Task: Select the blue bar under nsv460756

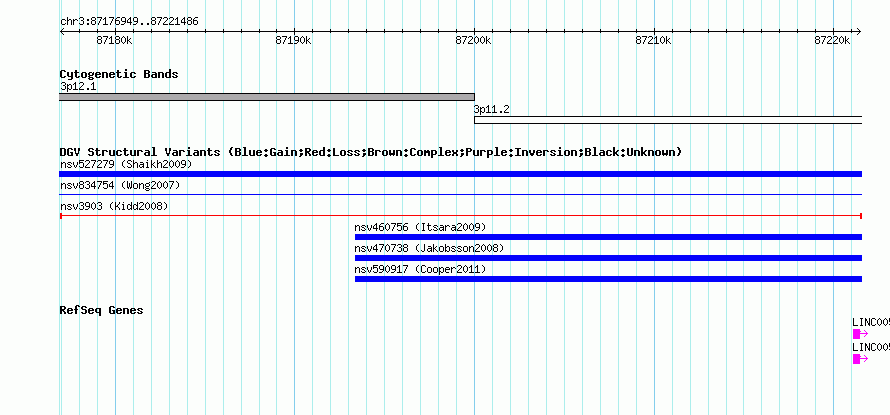Action: [608, 237]
